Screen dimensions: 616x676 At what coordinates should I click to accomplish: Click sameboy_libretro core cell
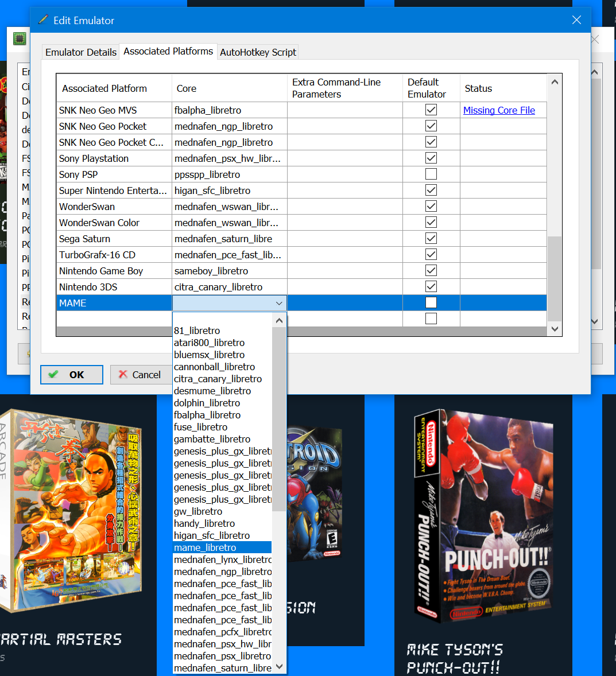point(230,271)
